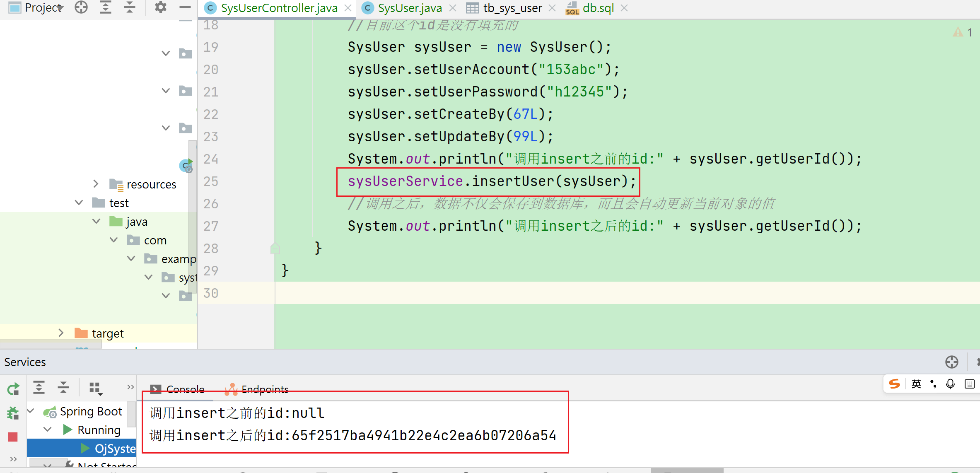Viewport: 980px width, 473px height.
Task: Open the Endpoints tab
Action: click(264, 389)
